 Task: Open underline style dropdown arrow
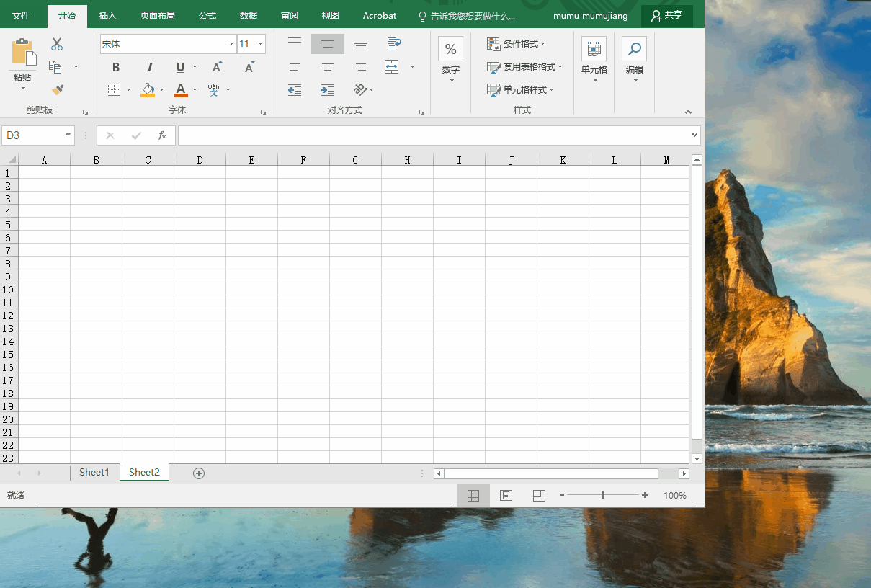195,67
